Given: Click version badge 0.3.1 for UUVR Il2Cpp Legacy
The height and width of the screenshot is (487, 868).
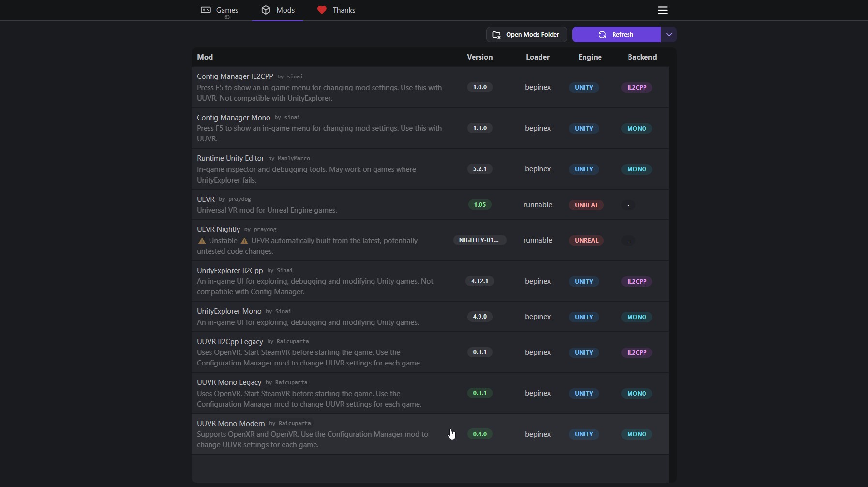Looking at the screenshot, I should click(480, 352).
